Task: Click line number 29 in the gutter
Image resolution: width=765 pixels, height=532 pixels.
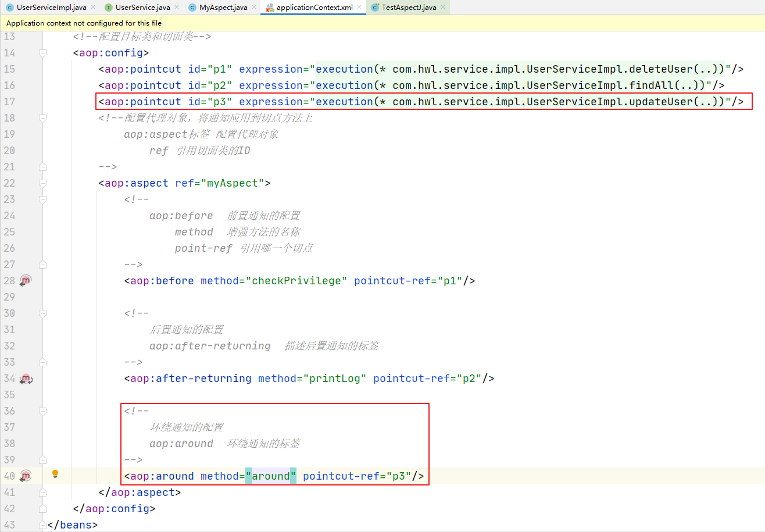Action: 9,297
